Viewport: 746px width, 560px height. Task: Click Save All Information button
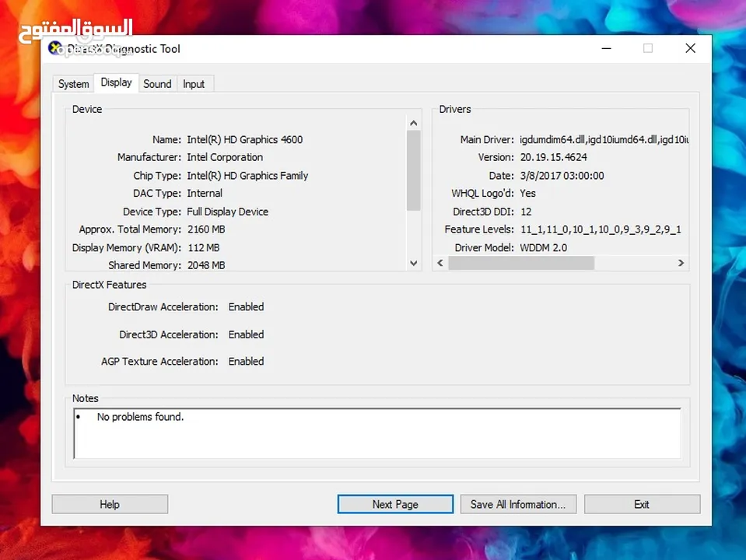point(518,504)
